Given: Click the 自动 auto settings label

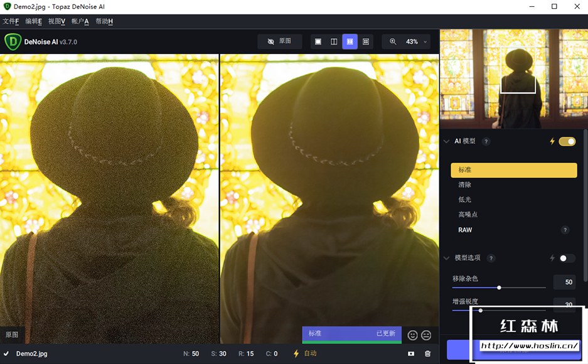Looking at the screenshot, I should coord(310,353).
